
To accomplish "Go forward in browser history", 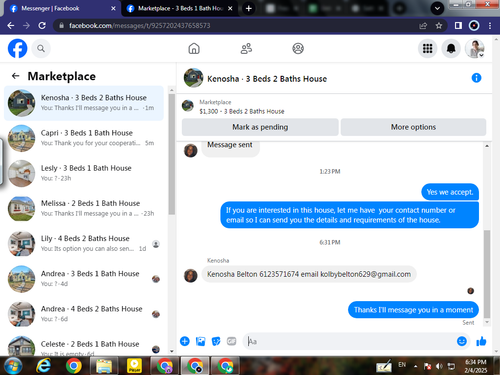I will (x=26, y=26).
